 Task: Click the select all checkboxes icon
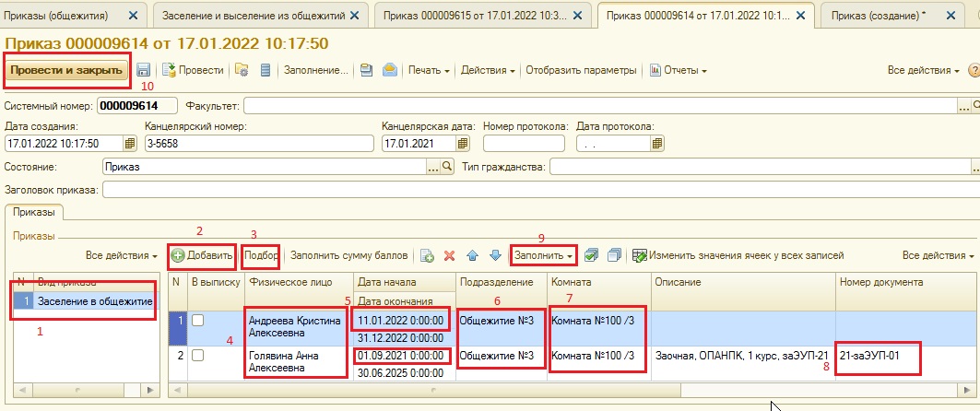[x=592, y=255]
